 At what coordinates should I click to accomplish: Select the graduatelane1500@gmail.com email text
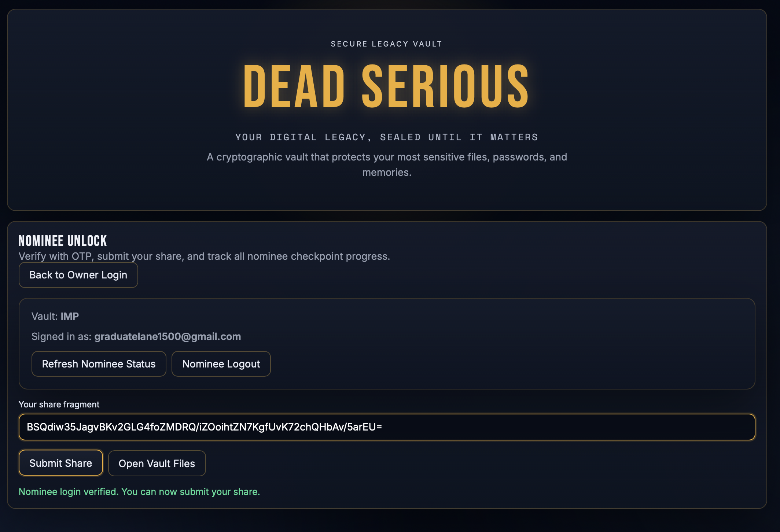[168, 337]
